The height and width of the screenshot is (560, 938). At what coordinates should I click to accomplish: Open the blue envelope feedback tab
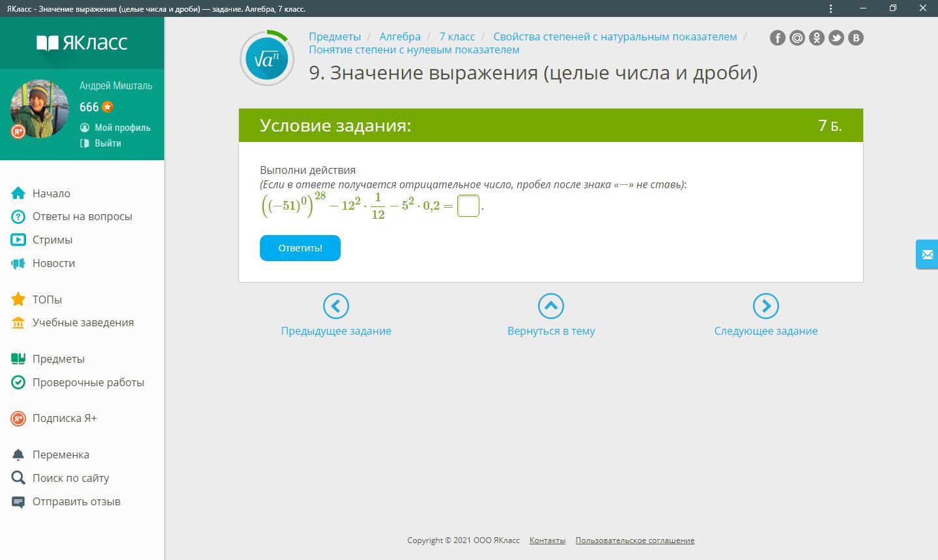tap(927, 255)
